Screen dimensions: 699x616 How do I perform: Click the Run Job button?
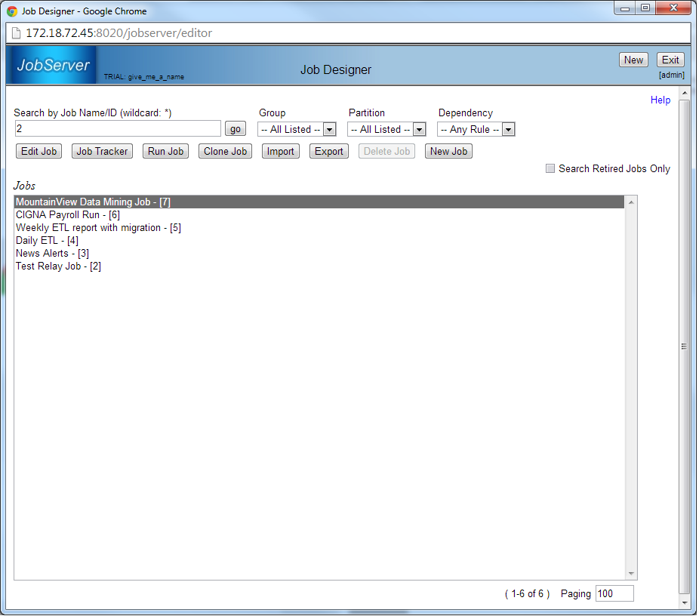point(165,152)
